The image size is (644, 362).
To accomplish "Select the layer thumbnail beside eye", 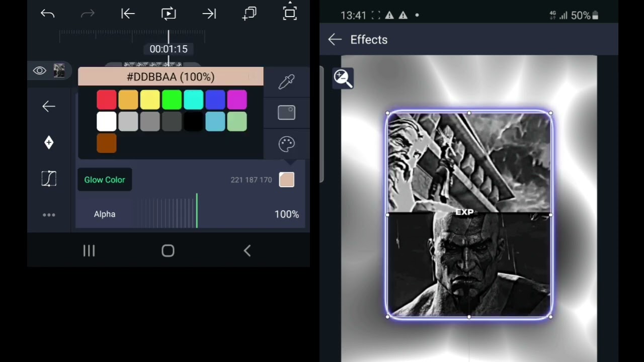I will tap(59, 70).
